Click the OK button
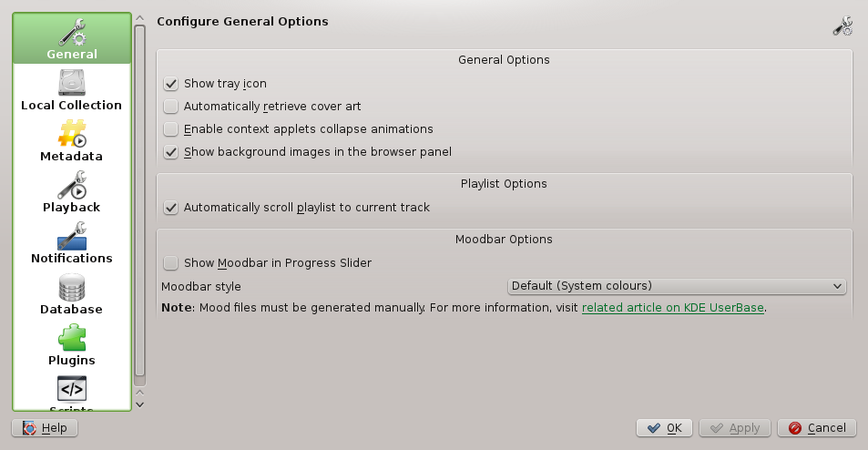Image resolution: width=868 pixels, height=450 pixels. (664, 428)
